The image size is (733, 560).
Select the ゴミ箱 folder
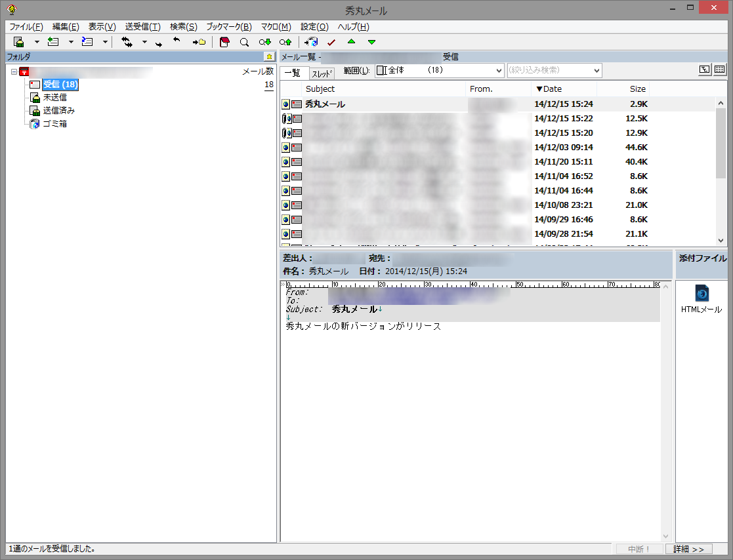[54, 124]
